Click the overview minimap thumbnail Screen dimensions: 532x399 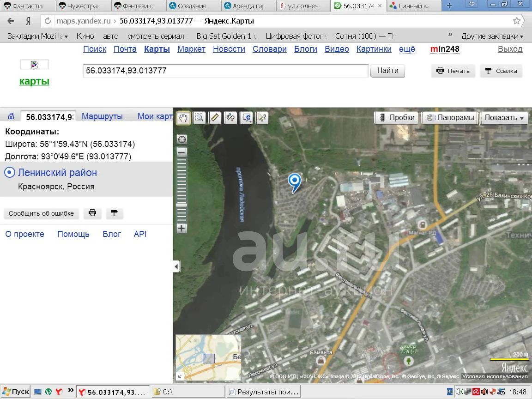(208, 357)
